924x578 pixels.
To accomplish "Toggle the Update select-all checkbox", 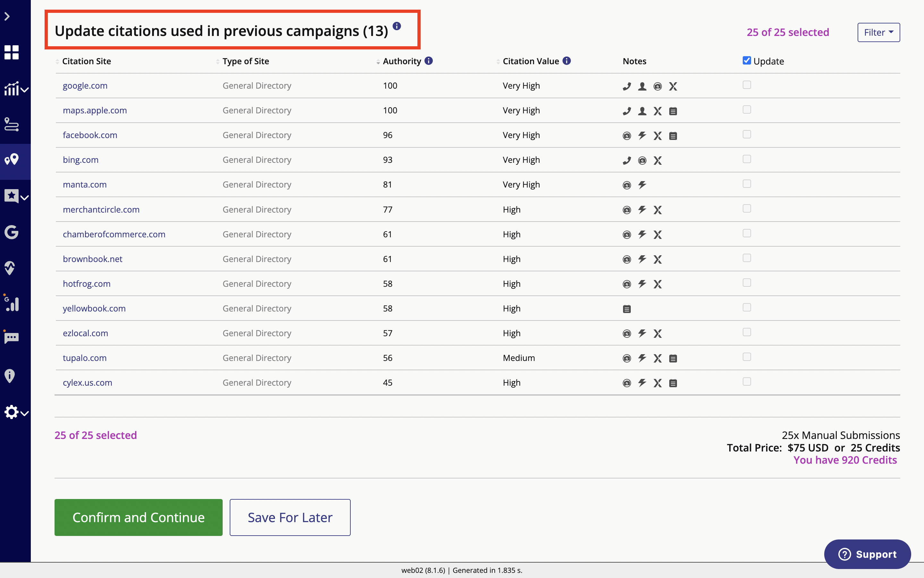I will click(x=747, y=60).
